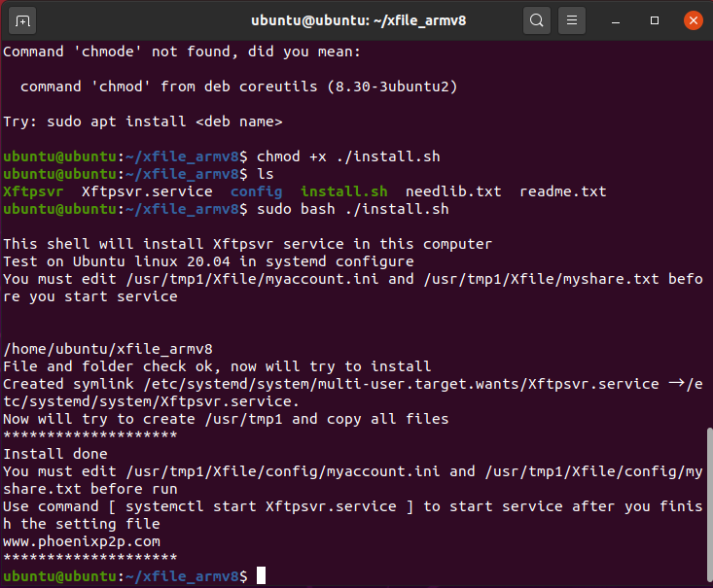Image resolution: width=713 pixels, height=588 pixels.
Task: Click the 'Install done' output line
Action: [x=55, y=454]
